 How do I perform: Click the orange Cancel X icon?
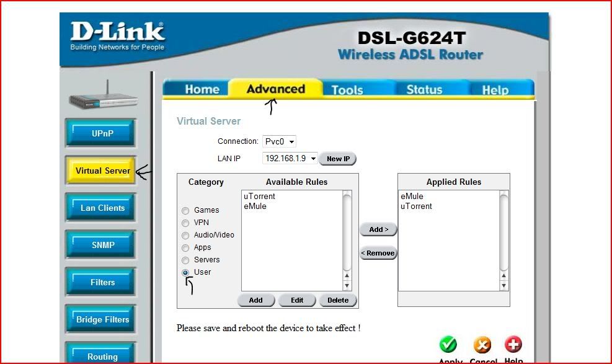coord(482,345)
